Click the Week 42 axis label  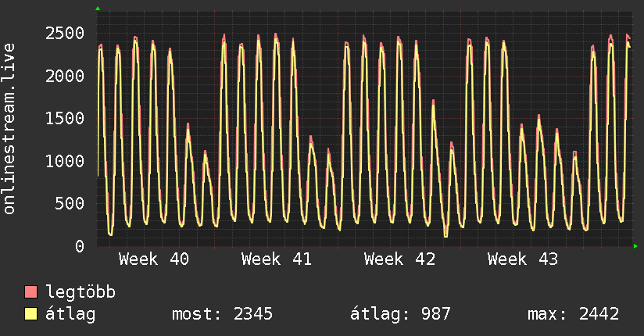point(399,259)
